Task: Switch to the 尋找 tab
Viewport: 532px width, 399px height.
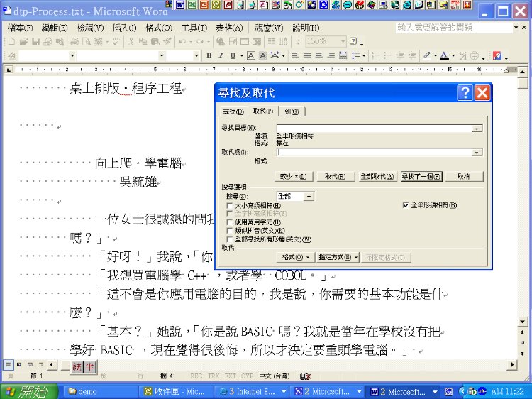Action: coord(233,111)
